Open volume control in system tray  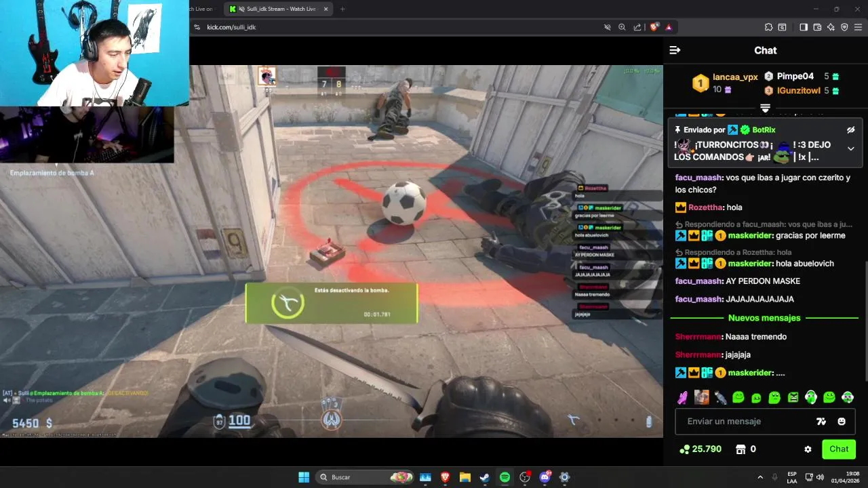[x=820, y=477]
